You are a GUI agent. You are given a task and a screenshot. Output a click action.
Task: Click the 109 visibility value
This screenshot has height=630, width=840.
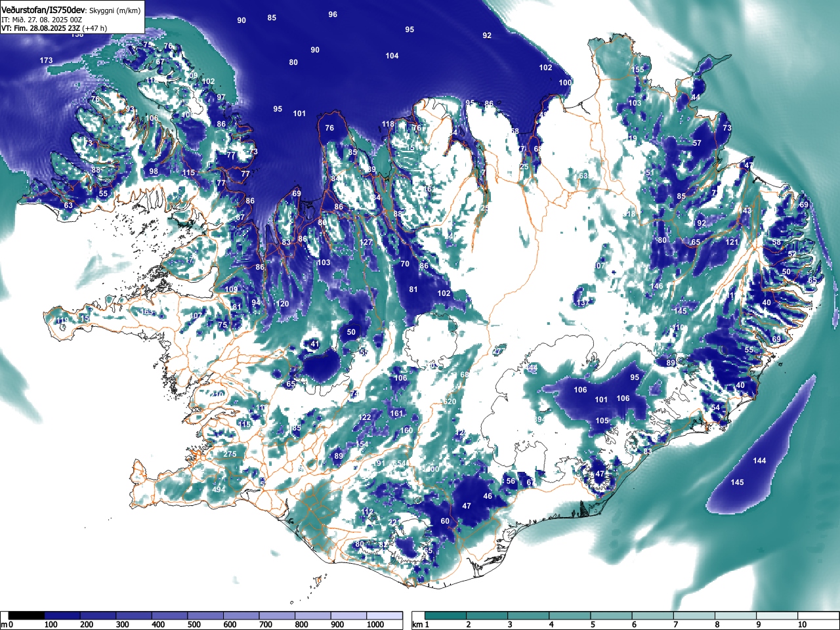pyautogui.click(x=232, y=289)
